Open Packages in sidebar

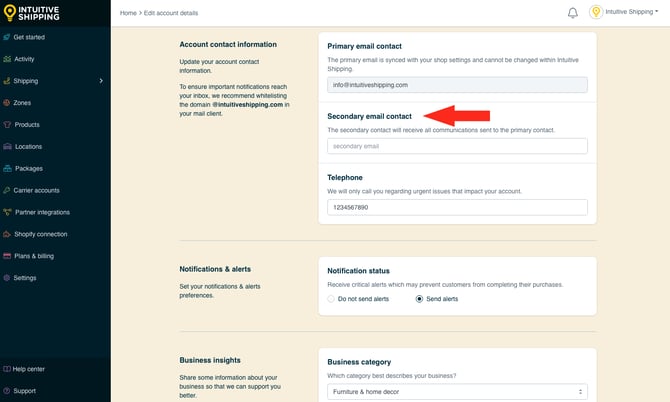tap(29, 168)
